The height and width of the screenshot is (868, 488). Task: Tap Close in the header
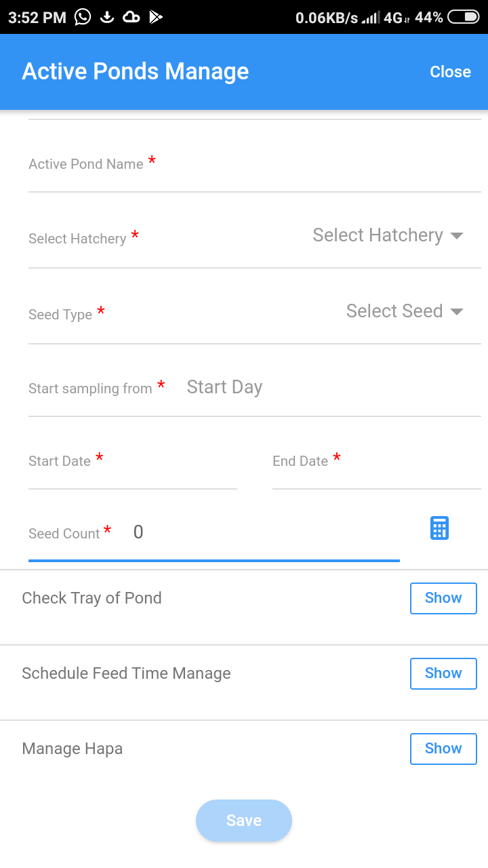pos(450,72)
